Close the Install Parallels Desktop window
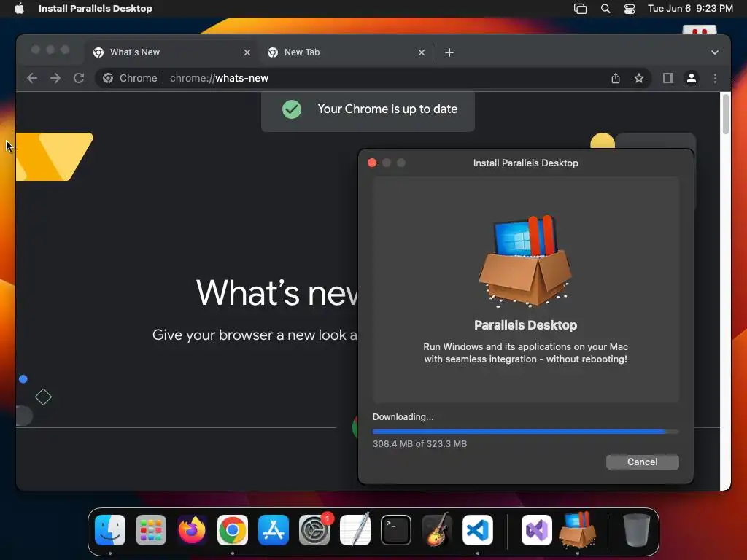The height and width of the screenshot is (560, 747). [x=372, y=163]
